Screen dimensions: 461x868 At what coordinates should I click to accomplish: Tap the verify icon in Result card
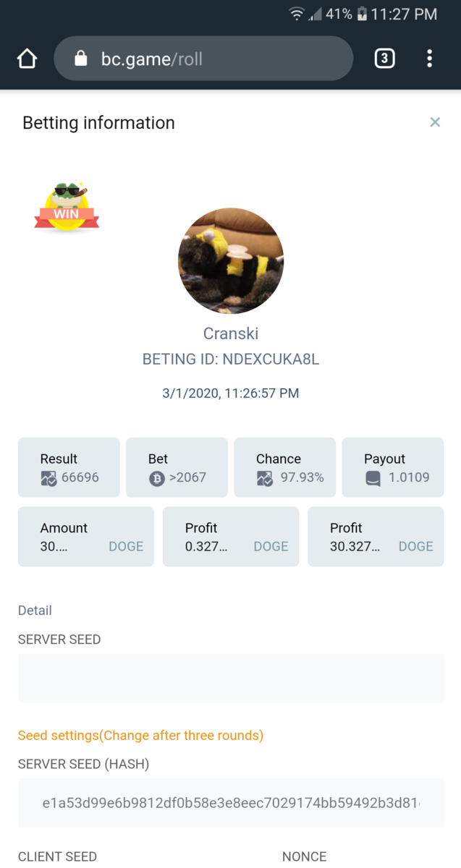pos(48,478)
